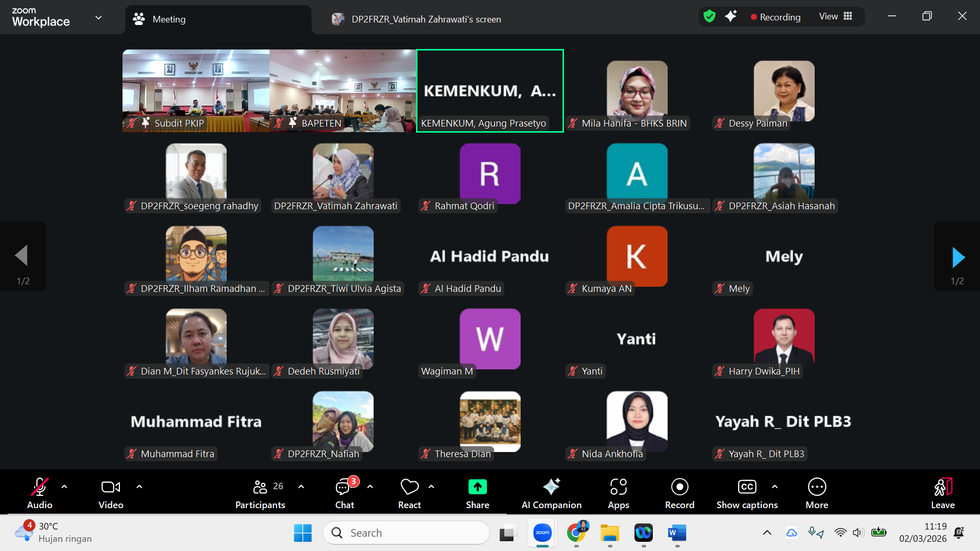Click the green encryption shield icon
The image size is (980, 551).
point(709,16)
